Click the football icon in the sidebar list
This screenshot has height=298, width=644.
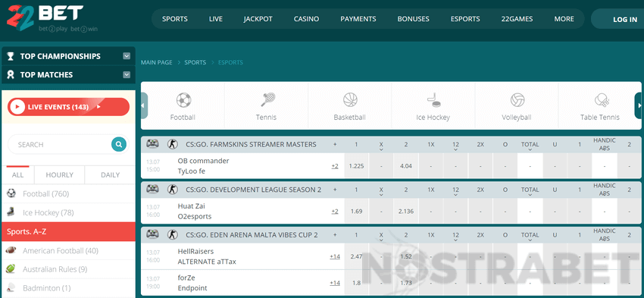click(11, 193)
